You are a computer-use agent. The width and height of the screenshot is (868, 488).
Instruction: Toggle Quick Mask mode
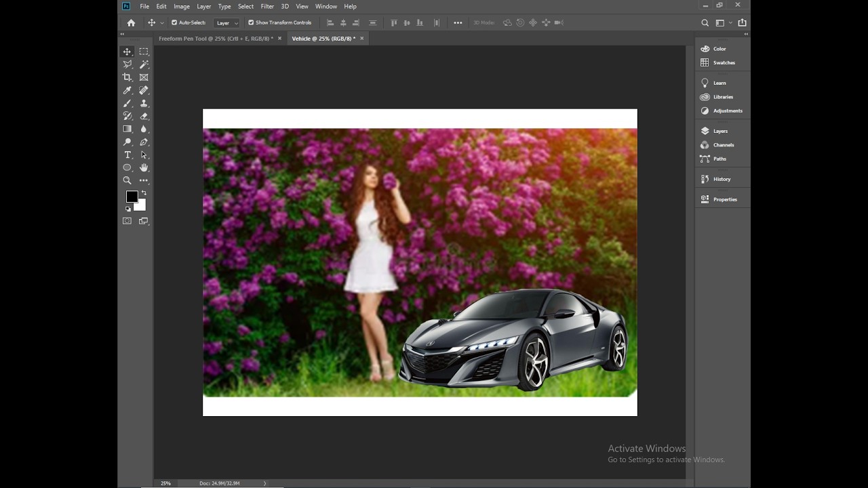click(x=127, y=221)
